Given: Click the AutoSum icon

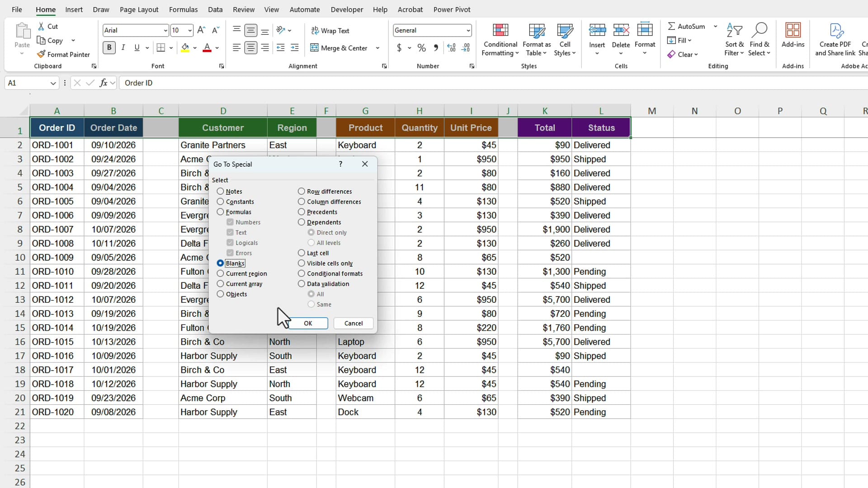Looking at the screenshot, I should click(x=672, y=26).
